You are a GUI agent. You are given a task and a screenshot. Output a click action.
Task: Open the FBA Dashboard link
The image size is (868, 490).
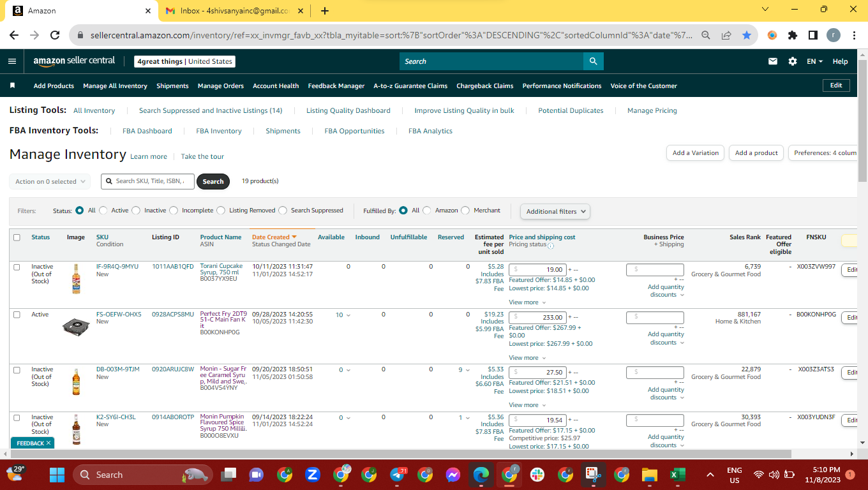point(147,131)
